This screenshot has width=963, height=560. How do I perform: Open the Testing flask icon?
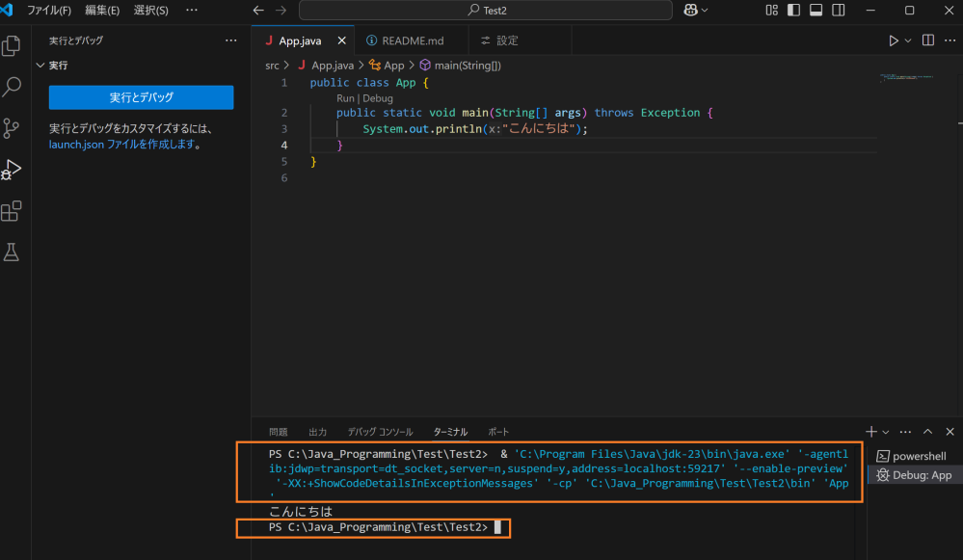[13, 252]
